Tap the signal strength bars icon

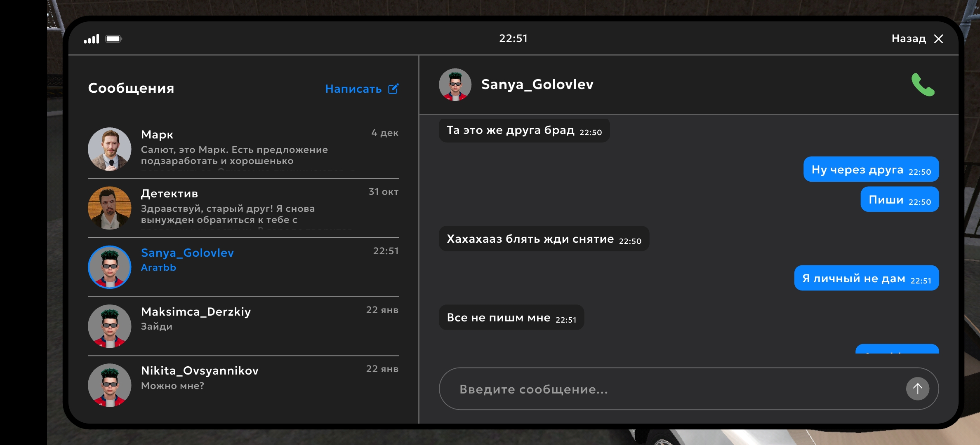(92, 39)
